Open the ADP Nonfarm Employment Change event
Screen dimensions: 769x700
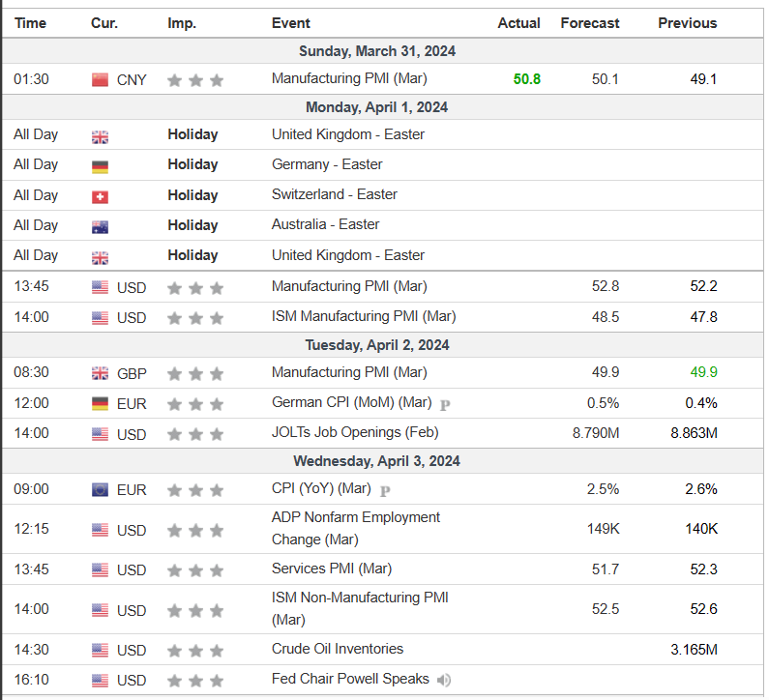click(355, 528)
